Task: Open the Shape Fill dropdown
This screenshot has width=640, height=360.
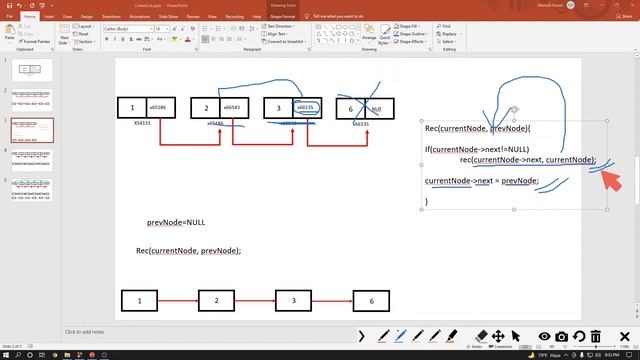Action: [x=407, y=26]
